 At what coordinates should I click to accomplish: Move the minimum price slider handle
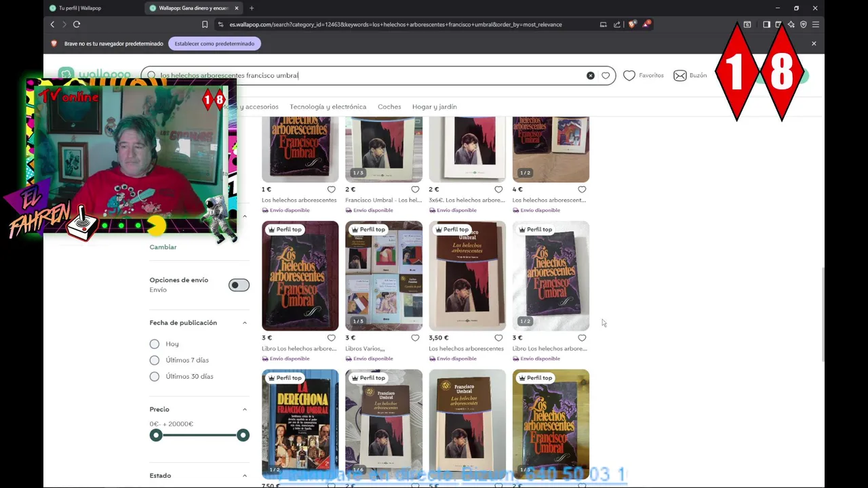point(156,435)
